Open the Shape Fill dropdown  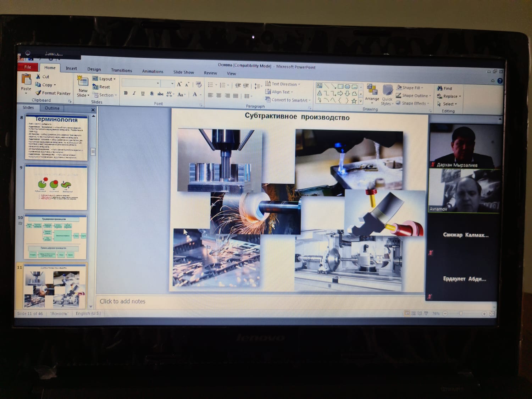410,88
